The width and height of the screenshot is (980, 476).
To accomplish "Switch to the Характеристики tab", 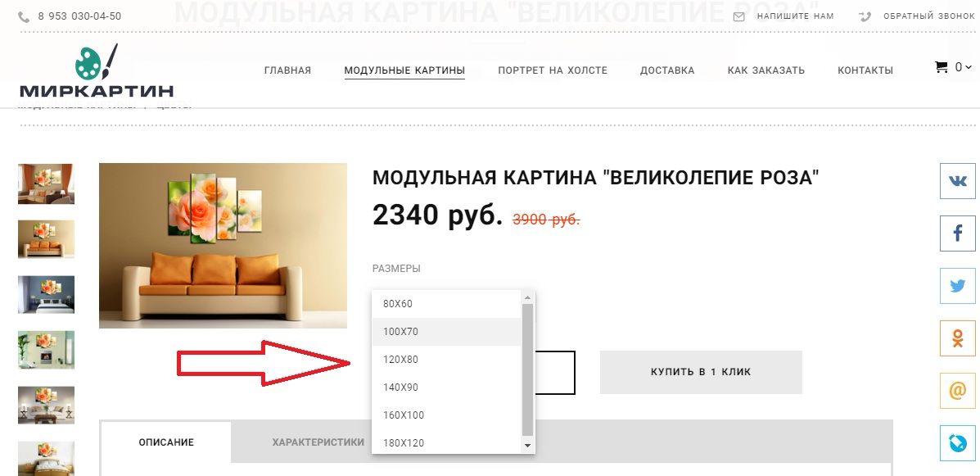I will tap(318, 442).
